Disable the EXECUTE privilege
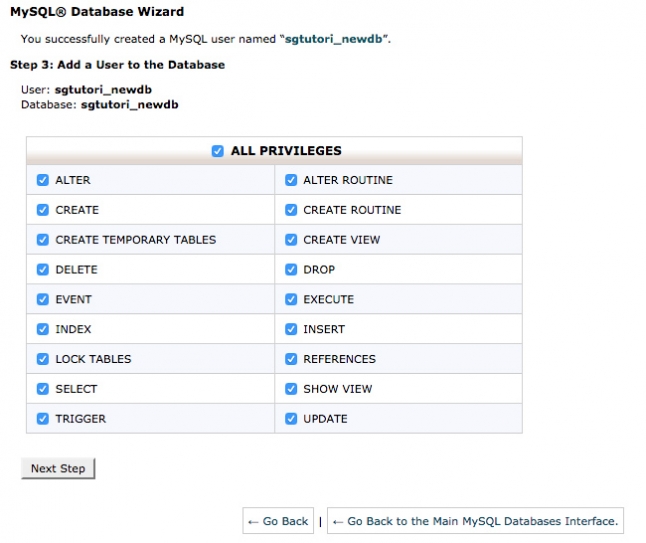The width and height of the screenshot is (646, 543). point(291,299)
